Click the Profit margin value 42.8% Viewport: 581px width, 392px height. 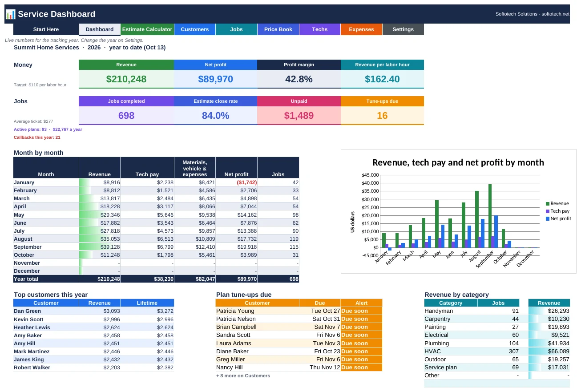click(x=299, y=79)
